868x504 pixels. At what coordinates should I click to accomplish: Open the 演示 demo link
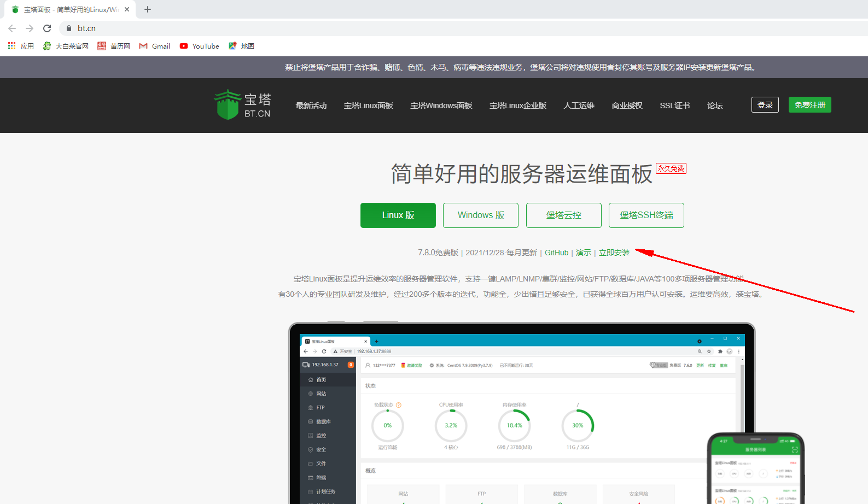pyautogui.click(x=584, y=253)
